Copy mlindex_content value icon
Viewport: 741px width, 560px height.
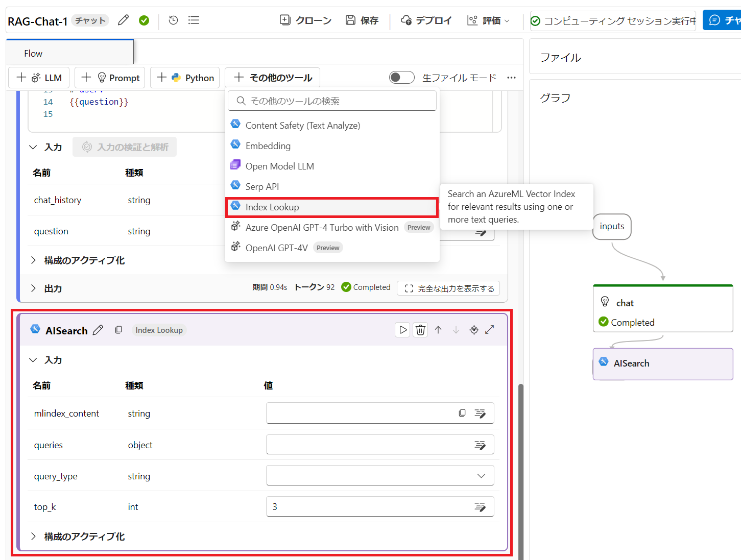point(462,413)
